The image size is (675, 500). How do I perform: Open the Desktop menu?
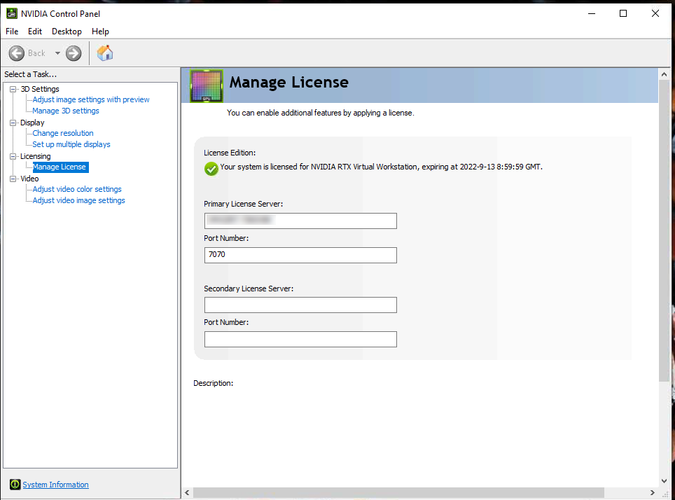(x=66, y=31)
